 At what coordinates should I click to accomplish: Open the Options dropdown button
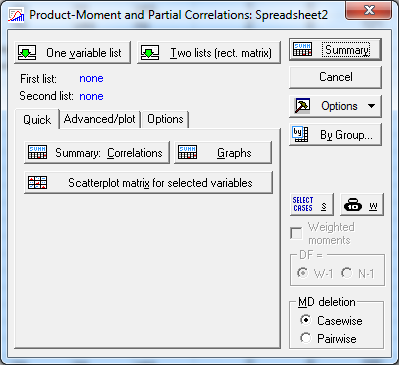click(335, 106)
